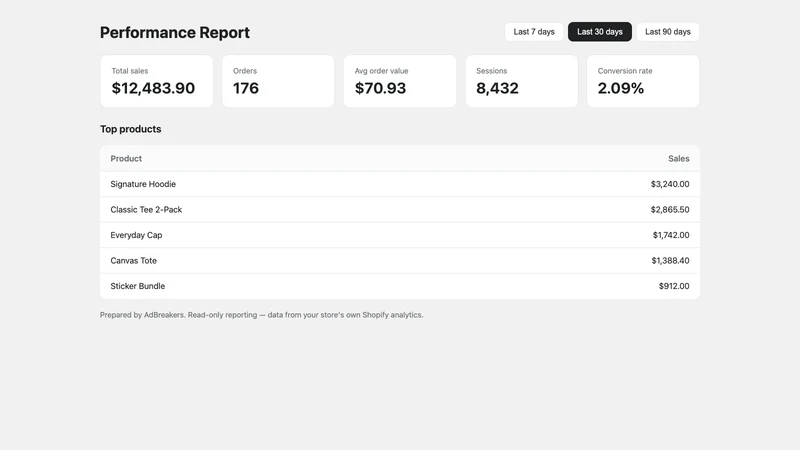
Task: Click the $1,742.00 sales value
Action: click(x=671, y=235)
